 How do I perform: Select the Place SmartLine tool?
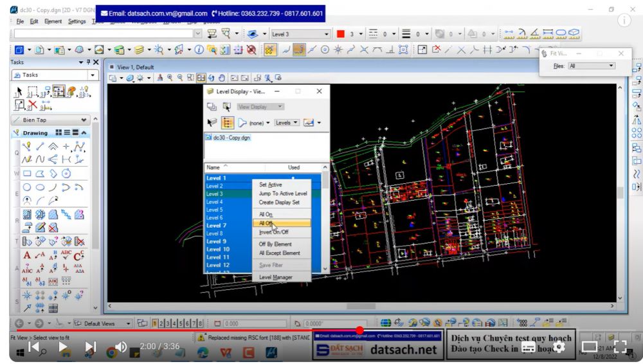pos(26,147)
